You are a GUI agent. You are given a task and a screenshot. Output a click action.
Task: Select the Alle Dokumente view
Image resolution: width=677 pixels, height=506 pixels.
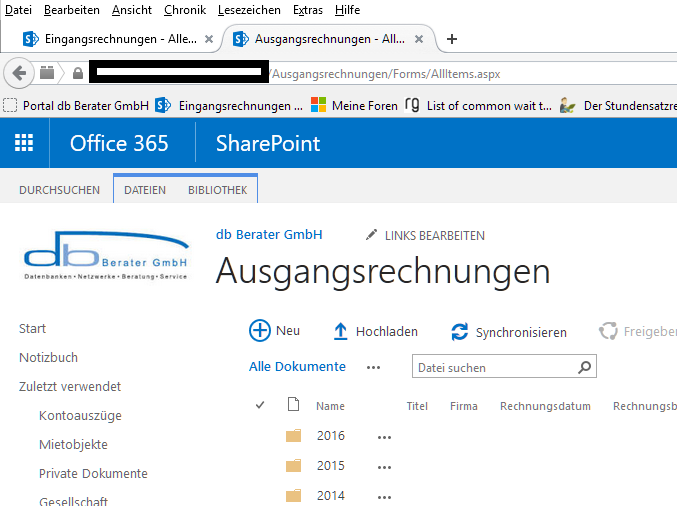click(297, 367)
